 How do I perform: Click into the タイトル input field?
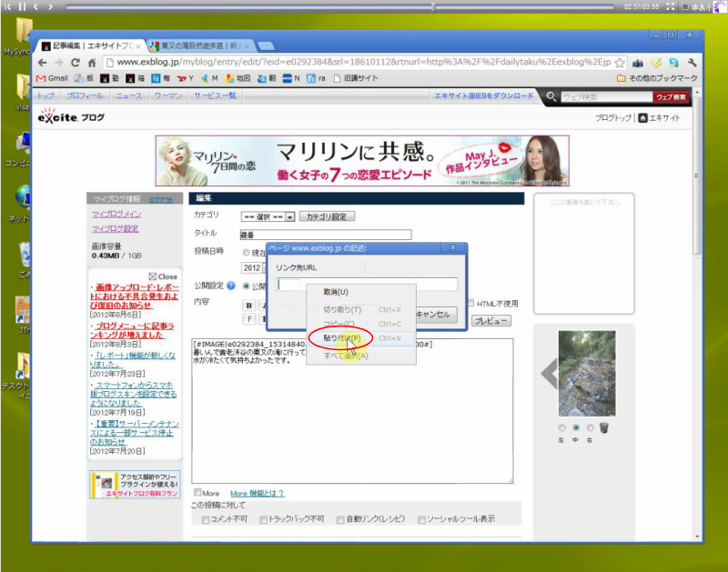click(x=326, y=235)
